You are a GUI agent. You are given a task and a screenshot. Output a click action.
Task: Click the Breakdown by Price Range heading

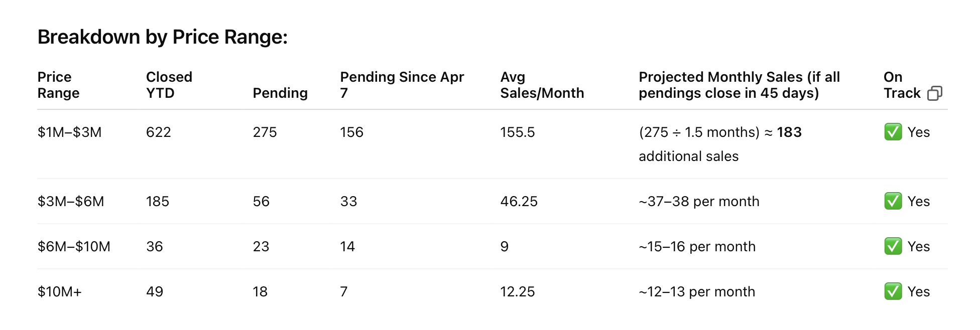(163, 37)
